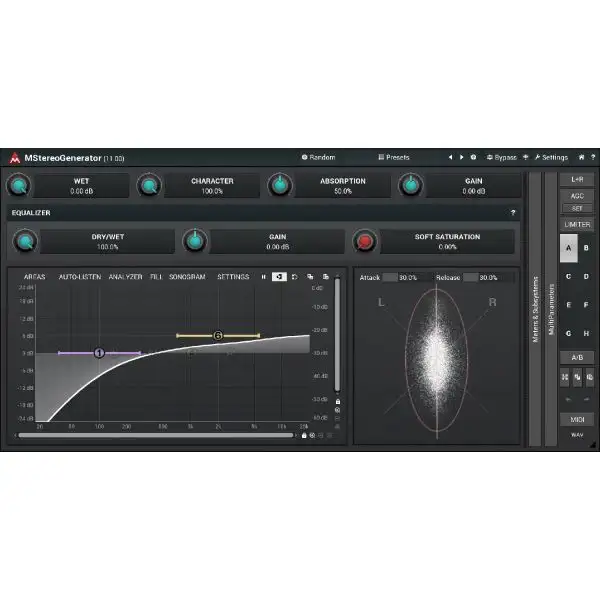Click the Random preset dice icon
This screenshot has width=600, height=600.
[x=304, y=157]
